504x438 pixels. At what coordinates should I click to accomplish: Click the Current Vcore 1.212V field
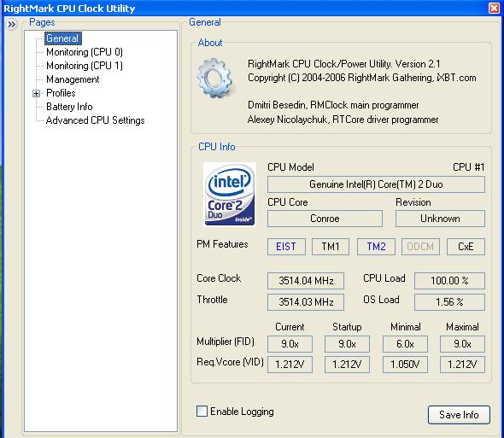290,365
